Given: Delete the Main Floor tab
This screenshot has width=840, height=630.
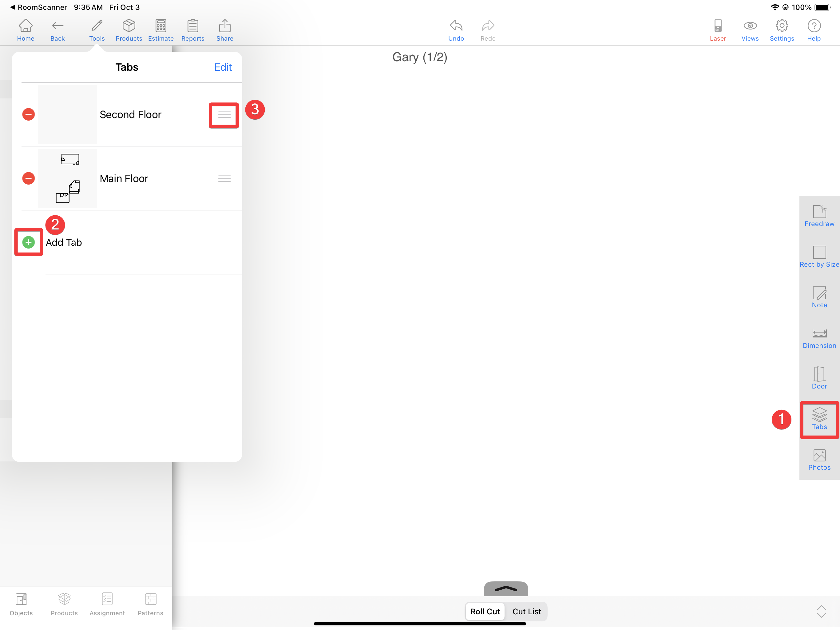Looking at the screenshot, I should click(29, 178).
